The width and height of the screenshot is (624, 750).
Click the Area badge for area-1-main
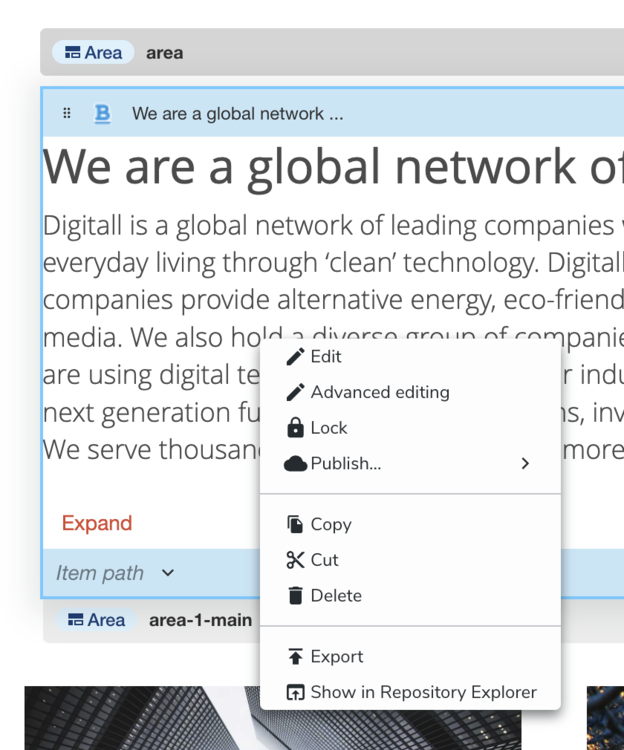(x=96, y=620)
